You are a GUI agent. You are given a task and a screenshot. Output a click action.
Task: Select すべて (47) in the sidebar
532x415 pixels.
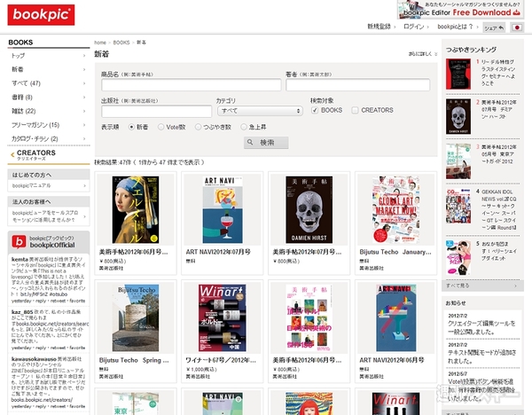coord(49,83)
